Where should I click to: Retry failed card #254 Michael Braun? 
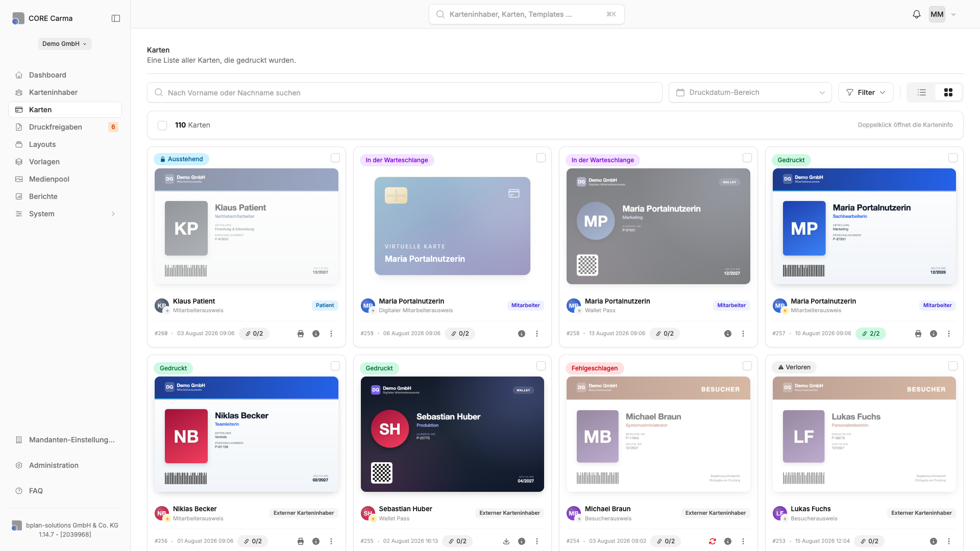713,541
